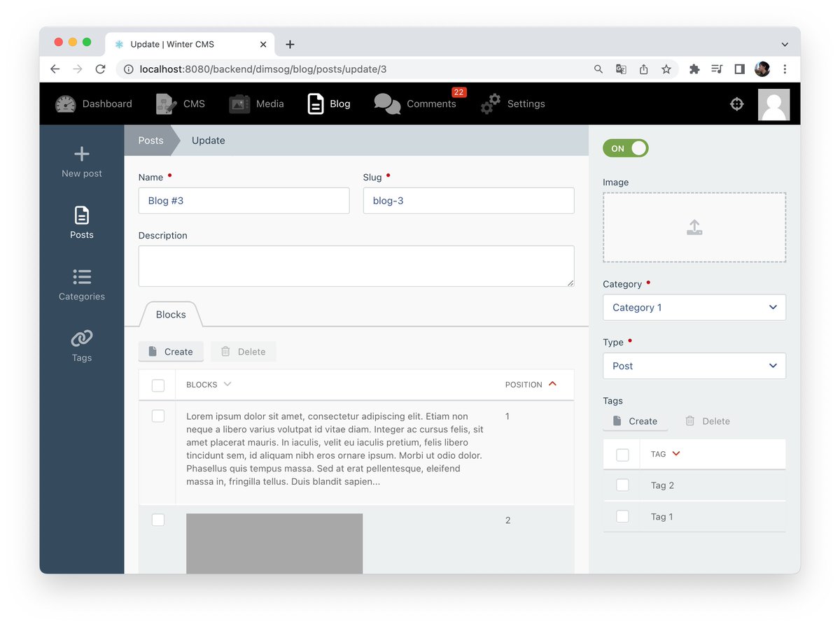The image size is (840, 626).
Task: Open a new browser tab
Action: coord(290,44)
